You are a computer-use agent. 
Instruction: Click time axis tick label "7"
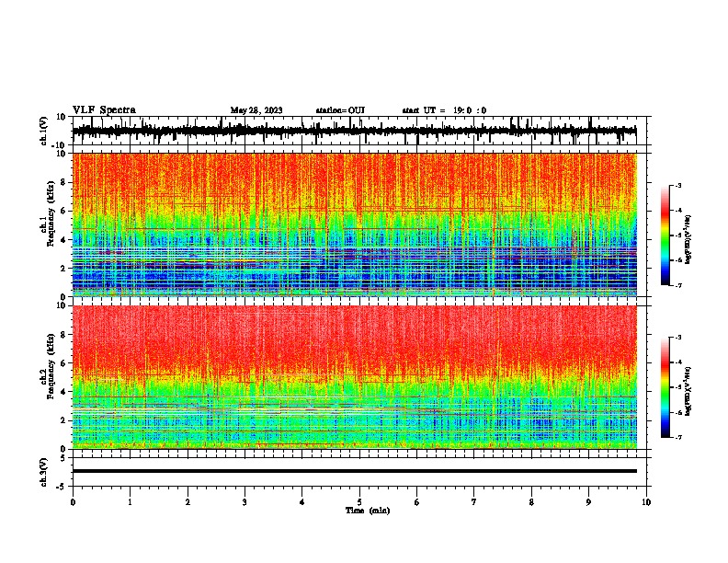coord(474,502)
